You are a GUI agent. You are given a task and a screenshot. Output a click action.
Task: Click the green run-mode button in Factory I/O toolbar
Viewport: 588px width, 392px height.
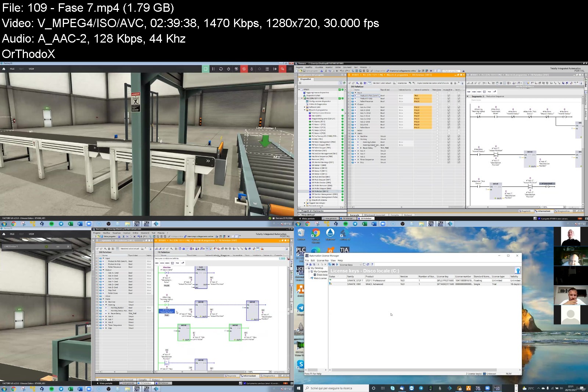coord(206,69)
